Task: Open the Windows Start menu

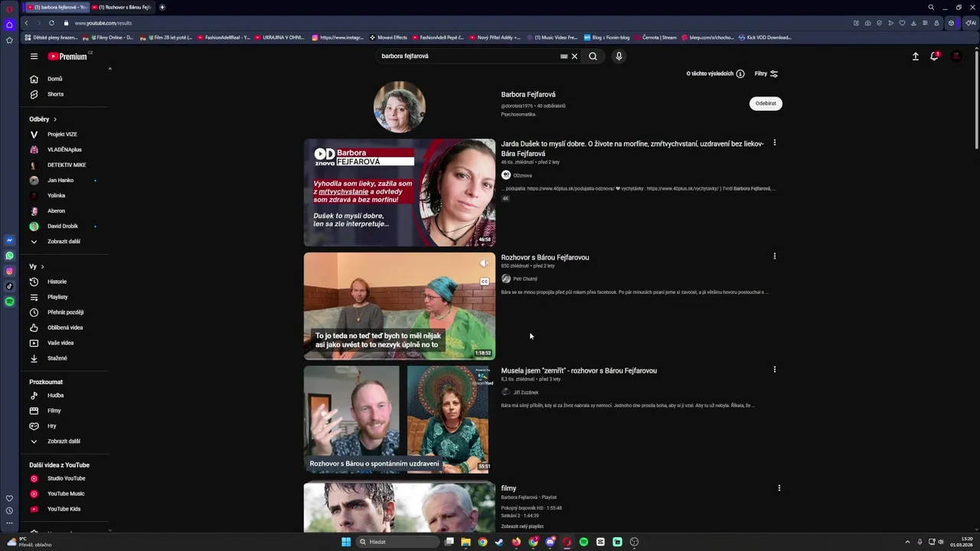Action: click(346, 542)
